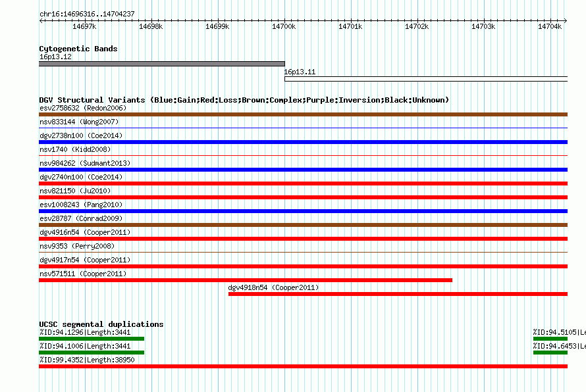Viewport: 586px width, 392px height.
Task: Click the UCSC segmental duplications track title
Action: 101,324
